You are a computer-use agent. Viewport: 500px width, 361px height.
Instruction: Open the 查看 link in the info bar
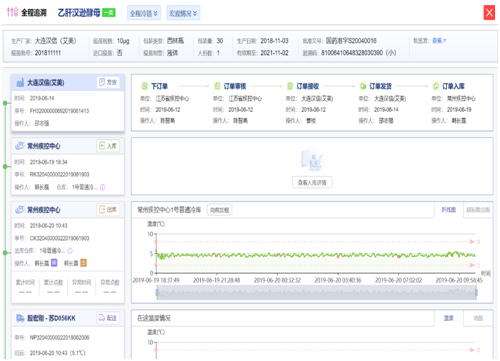(439, 41)
